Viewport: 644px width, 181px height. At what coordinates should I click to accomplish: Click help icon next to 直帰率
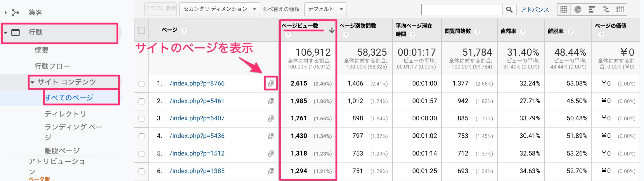(x=523, y=32)
